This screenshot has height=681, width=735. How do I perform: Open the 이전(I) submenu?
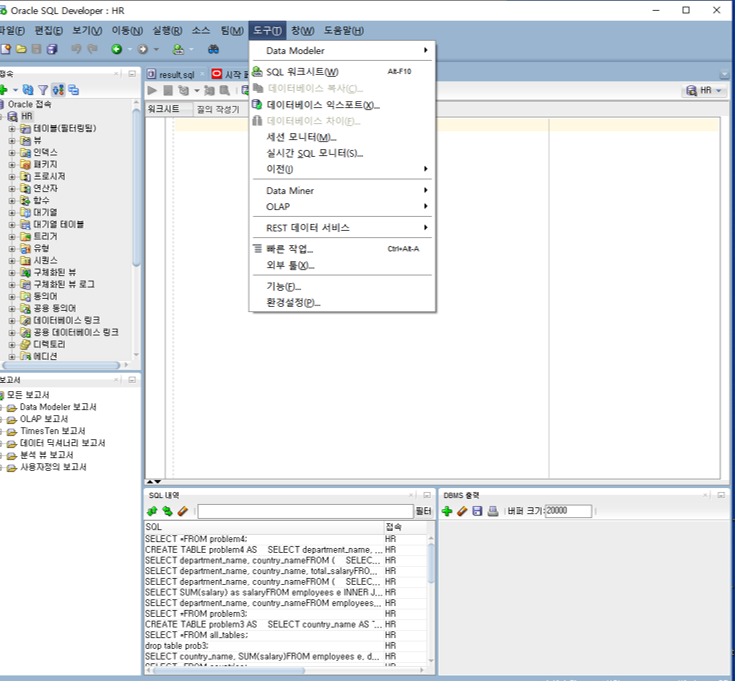[x=343, y=169]
